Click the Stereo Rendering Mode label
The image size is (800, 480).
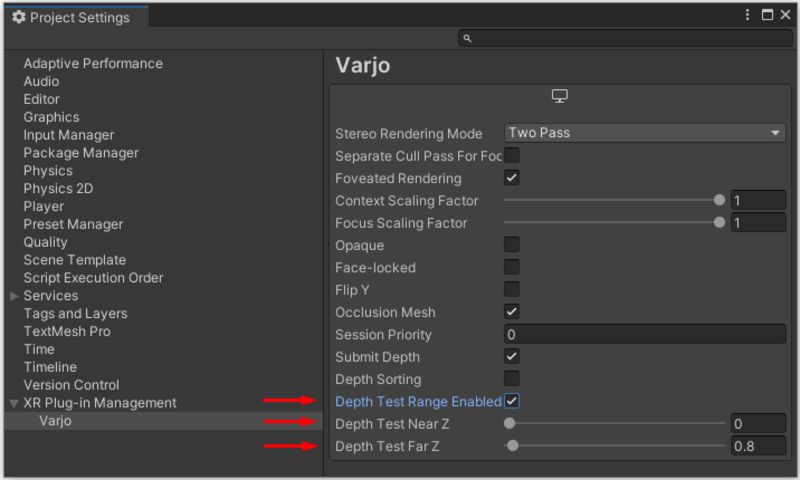[x=409, y=134]
